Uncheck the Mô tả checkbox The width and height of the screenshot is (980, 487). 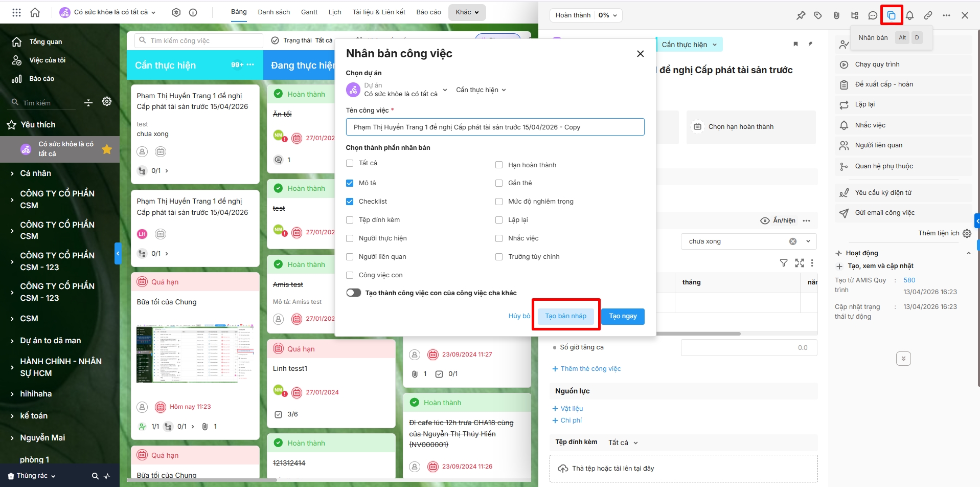click(x=350, y=183)
